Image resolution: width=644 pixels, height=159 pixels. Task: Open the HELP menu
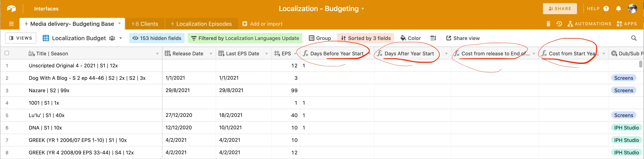[x=593, y=9]
